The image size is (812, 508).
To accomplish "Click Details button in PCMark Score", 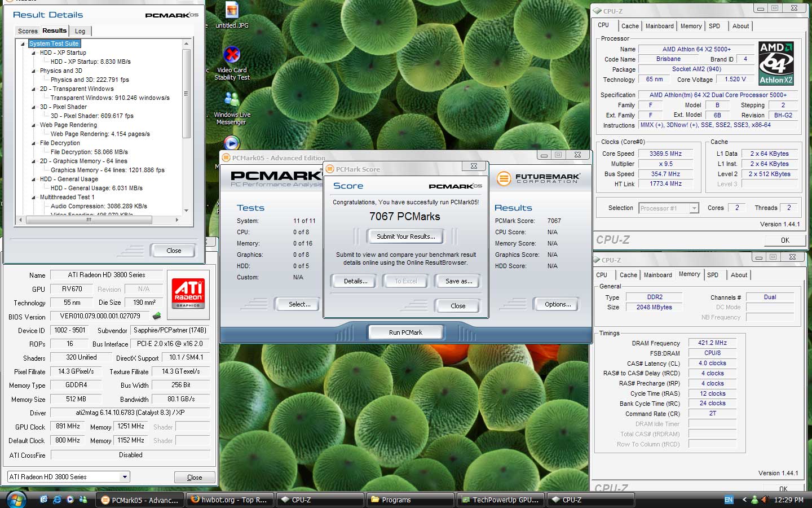I will (355, 281).
